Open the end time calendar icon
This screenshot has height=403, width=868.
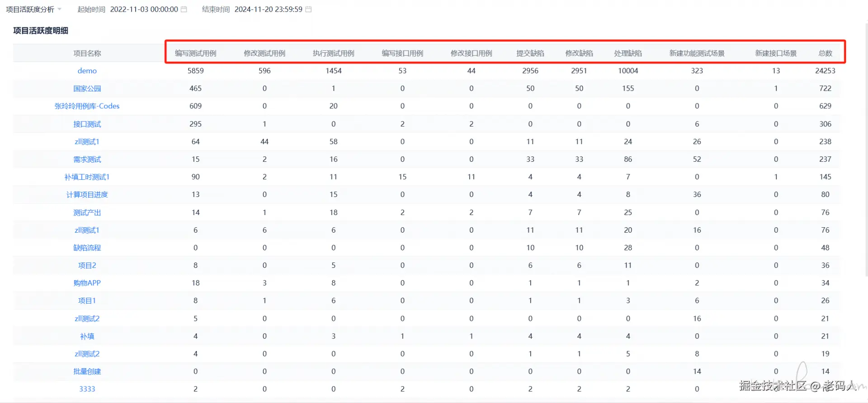click(x=308, y=9)
